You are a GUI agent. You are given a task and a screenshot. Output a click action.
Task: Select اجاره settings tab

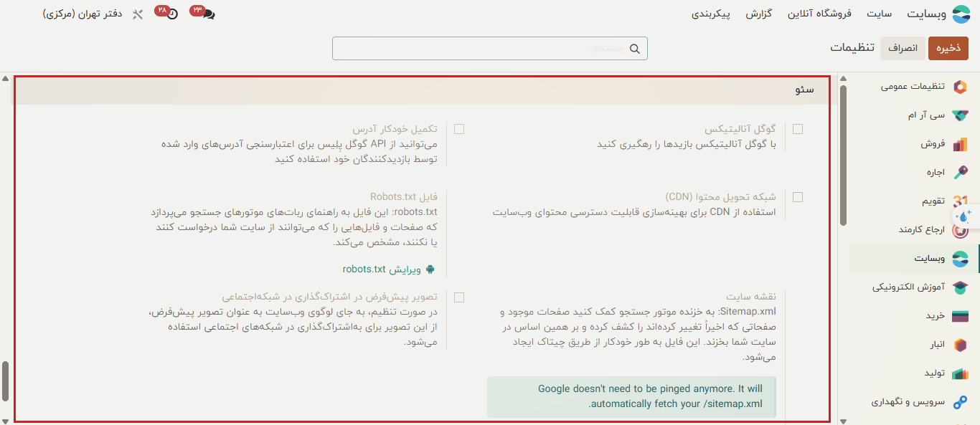(936, 173)
